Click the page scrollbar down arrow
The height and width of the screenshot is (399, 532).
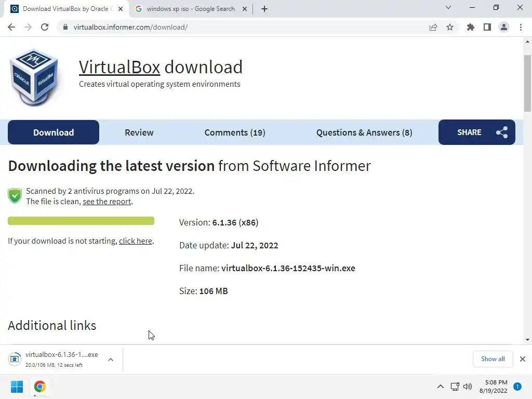527,340
